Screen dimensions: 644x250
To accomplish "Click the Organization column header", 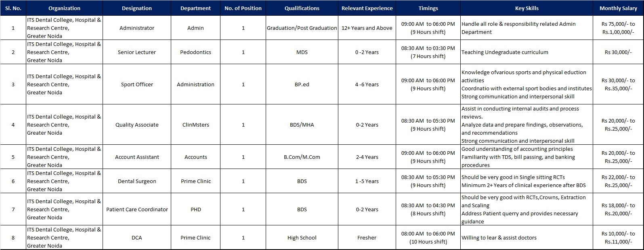I will point(64,8).
